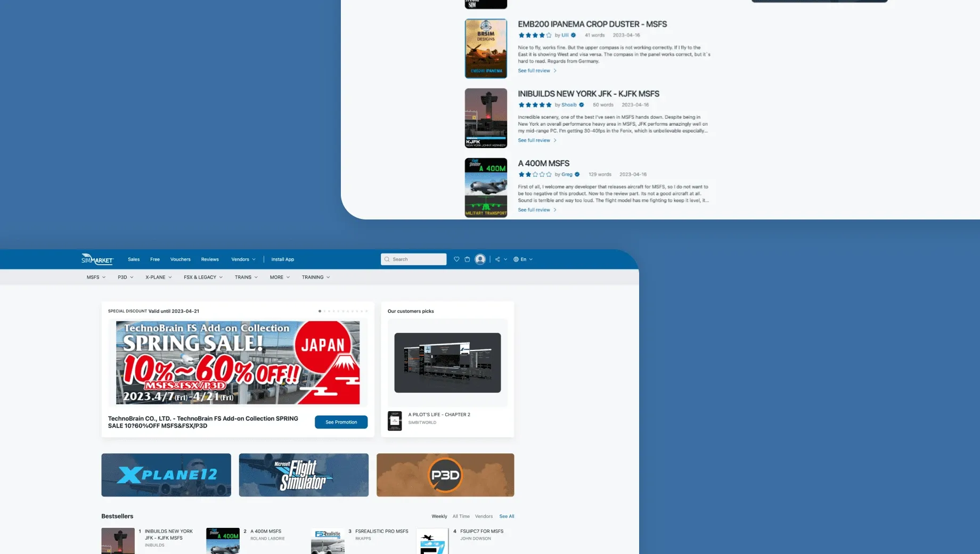This screenshot has height=554, width=980.
Task: Click the verified badge next to Ulli
Action: click(574, 35)
